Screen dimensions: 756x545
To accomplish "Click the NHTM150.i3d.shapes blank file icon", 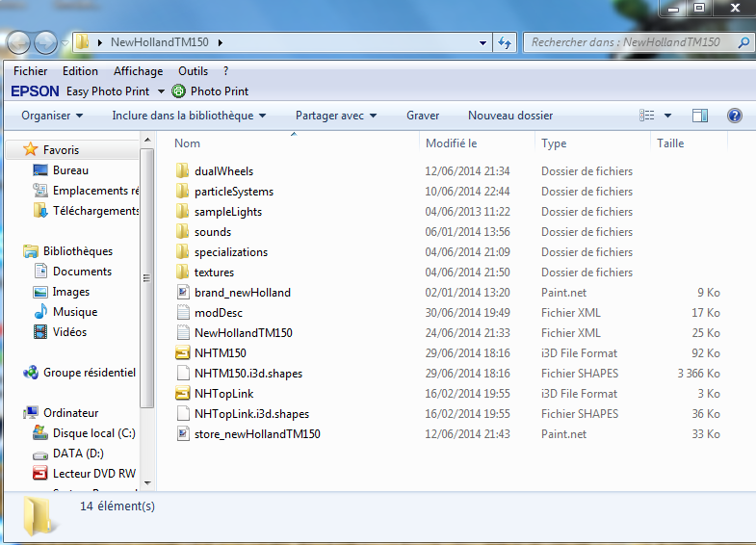I will tap(183, 373).
